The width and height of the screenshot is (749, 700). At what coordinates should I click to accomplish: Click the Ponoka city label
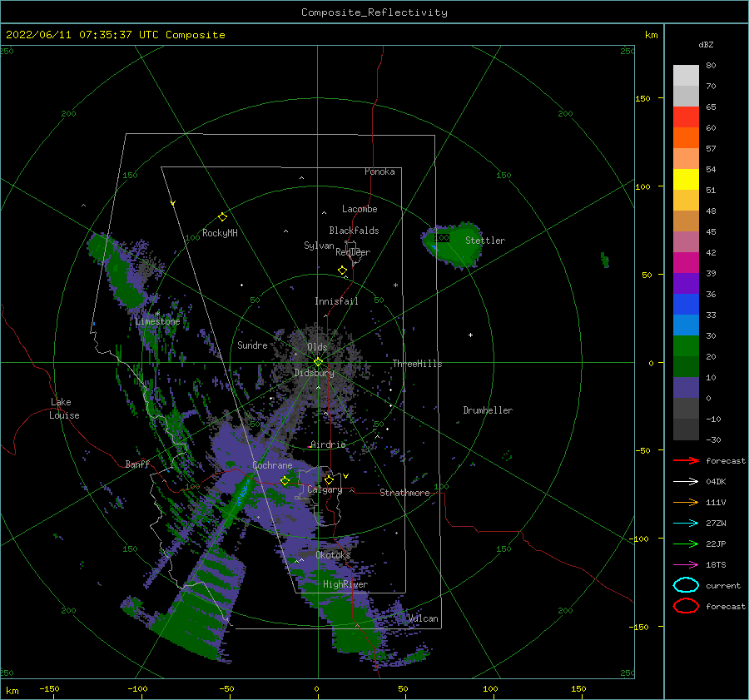(379, 171)
